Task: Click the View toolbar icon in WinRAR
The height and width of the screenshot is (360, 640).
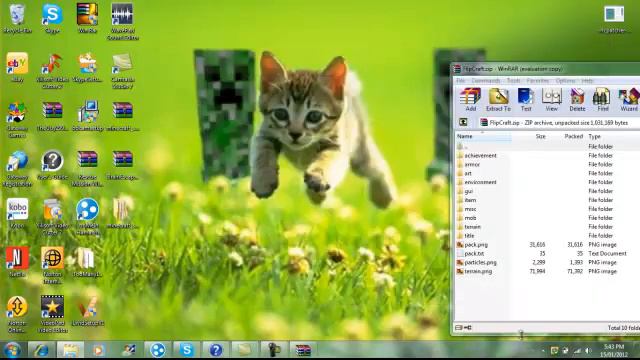Action: tap(551, 100)
